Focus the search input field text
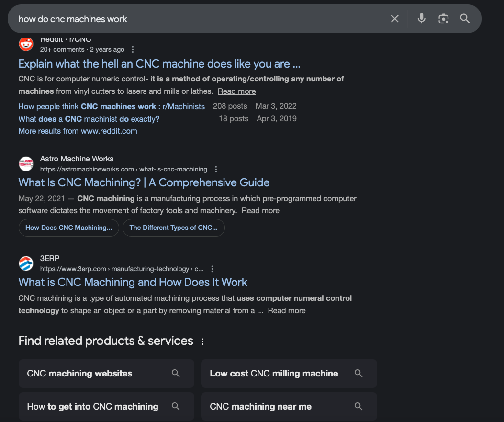The width and height of the screenshot is (504, 422). (191, 19)
